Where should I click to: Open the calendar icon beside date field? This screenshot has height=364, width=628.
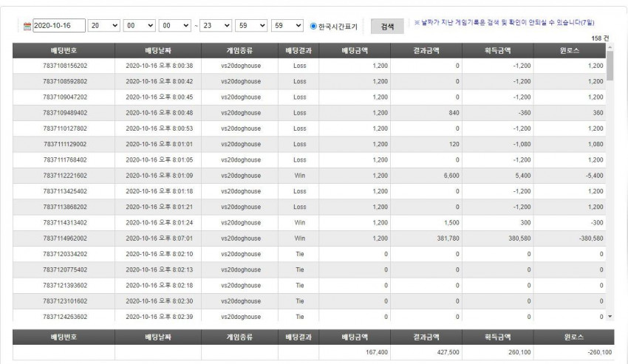(27, 26)
